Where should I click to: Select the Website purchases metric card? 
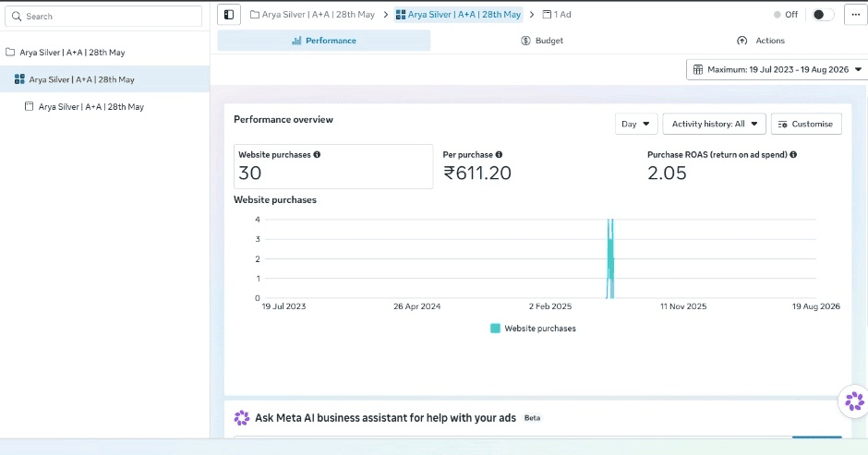pos(333,167)
